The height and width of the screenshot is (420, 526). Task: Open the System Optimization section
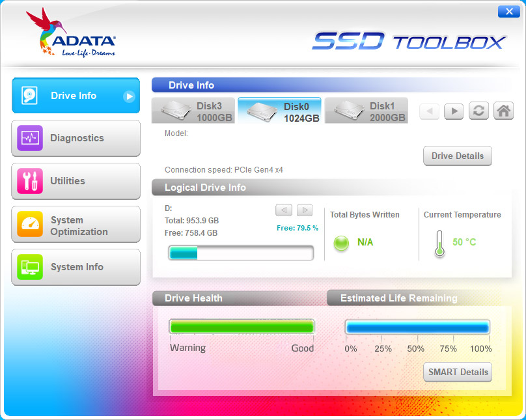point(76,224)
